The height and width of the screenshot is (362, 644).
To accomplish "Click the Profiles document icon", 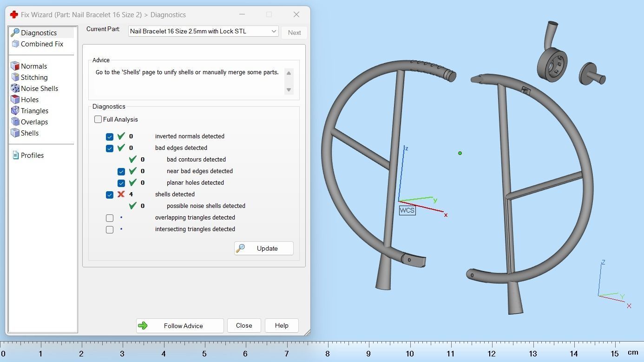I will [x=15, y=155].
